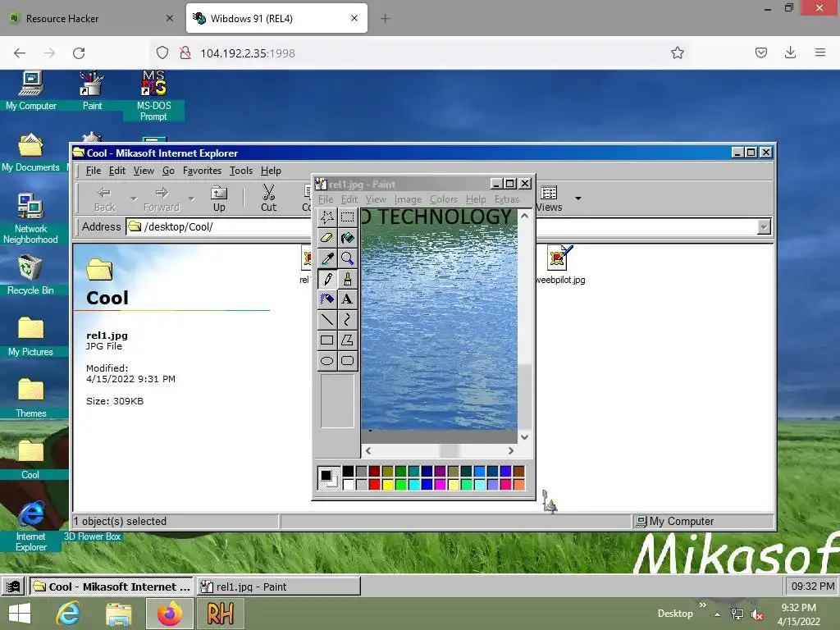This screenshot has width=840, height=630.
Task: Show hidden system tray icons
Action: click(x=717, y=614)
